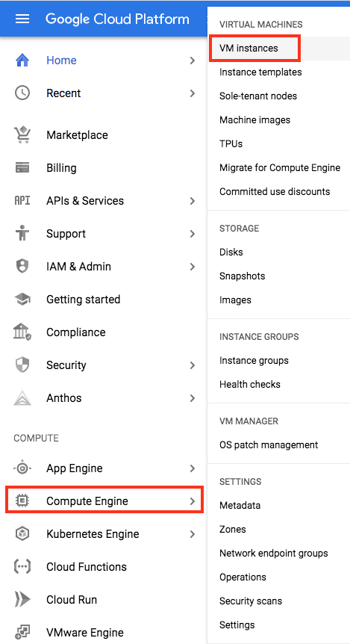The width and height of the screenshot is (350, 644).
Task: Open OS patch management
Action: pyautogui.click(x=269, y=445)
